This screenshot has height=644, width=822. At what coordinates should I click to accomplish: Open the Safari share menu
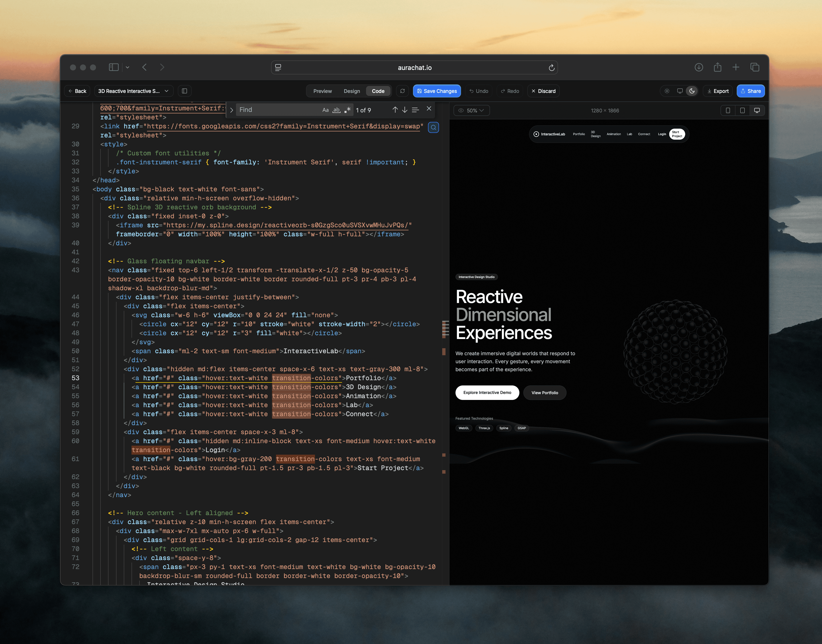tap(717, 67)
